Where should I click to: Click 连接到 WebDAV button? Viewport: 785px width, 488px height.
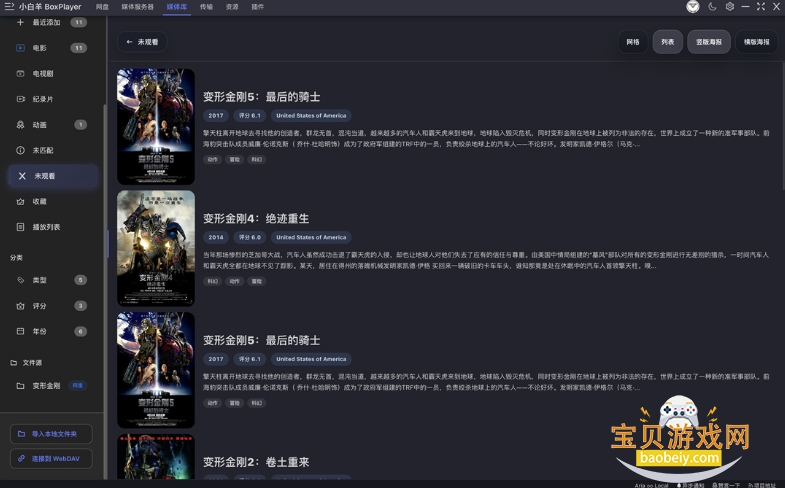coord(51,458)
